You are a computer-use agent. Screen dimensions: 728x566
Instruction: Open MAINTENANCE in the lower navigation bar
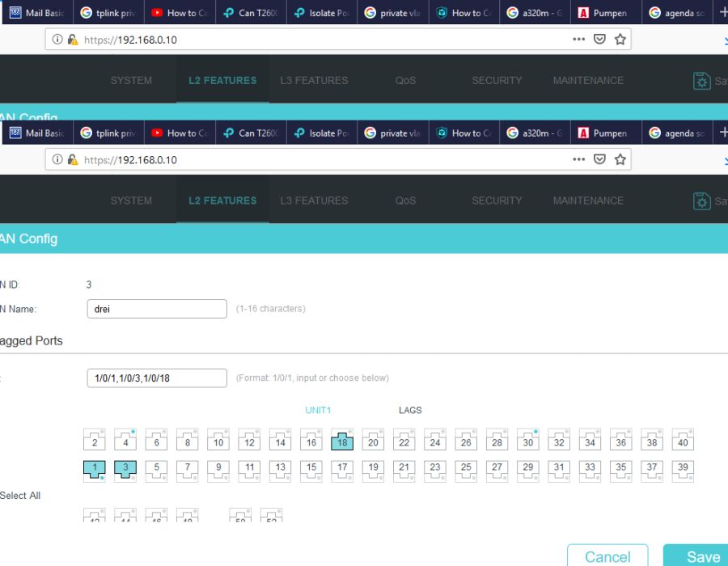click(x=588, y=201)
